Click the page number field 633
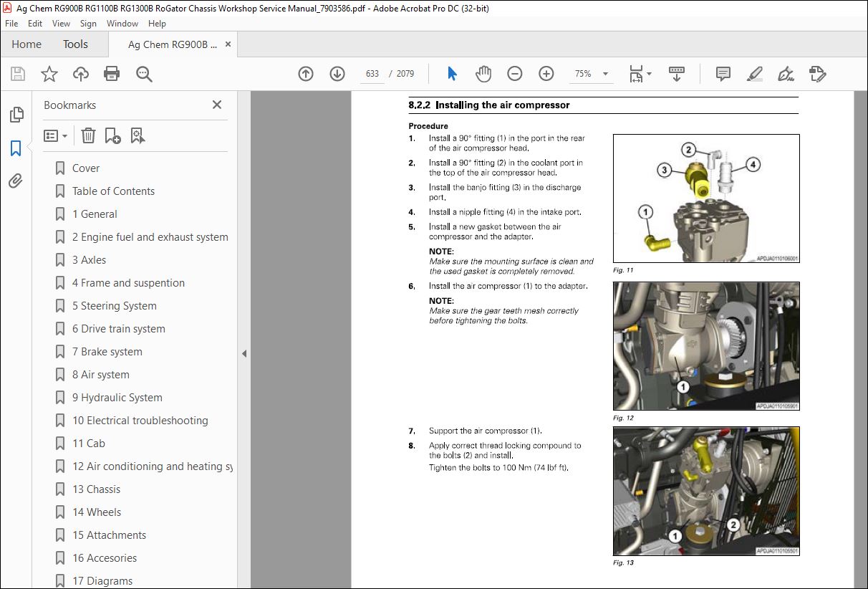 coord(372,74)
